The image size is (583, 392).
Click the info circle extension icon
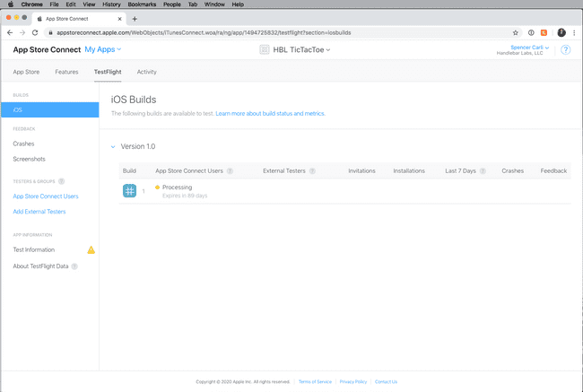[531, 32]
